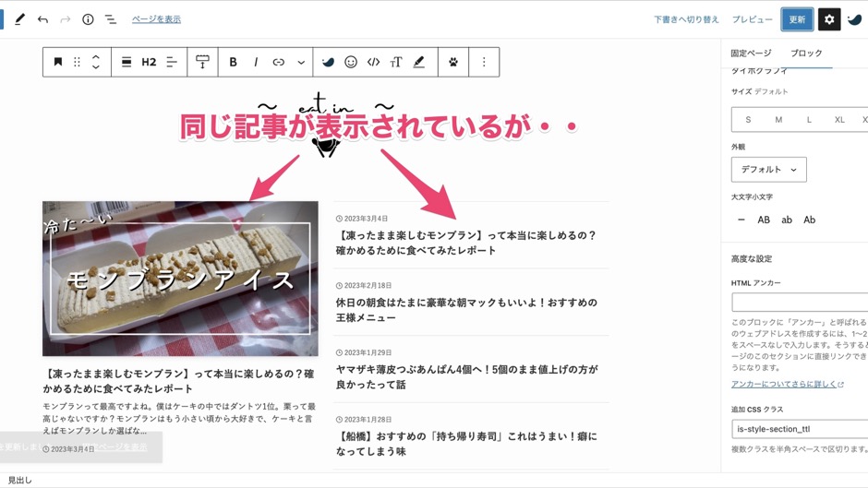
Task: Click the margin control icon in toolbar
Action: (202, 62)
